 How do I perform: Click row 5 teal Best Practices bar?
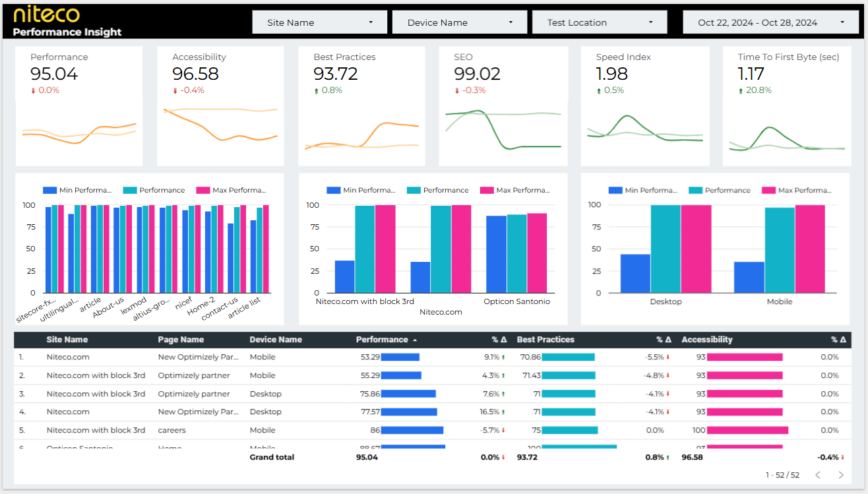570,430
